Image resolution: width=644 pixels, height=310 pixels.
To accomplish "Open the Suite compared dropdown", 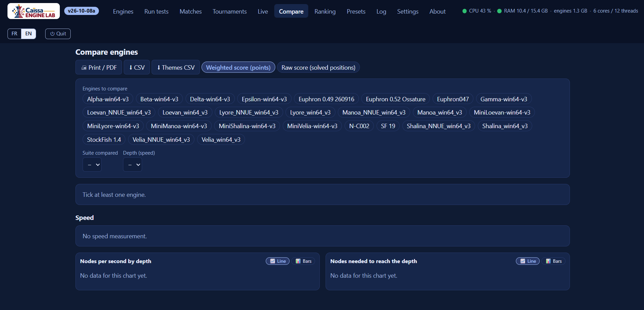I will [x=92, y=165].
